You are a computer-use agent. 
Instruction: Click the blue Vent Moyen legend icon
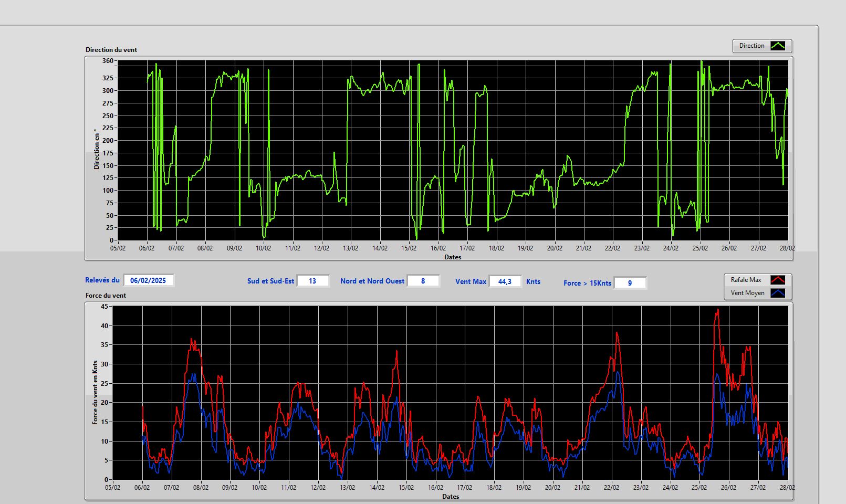click(778, 293)
